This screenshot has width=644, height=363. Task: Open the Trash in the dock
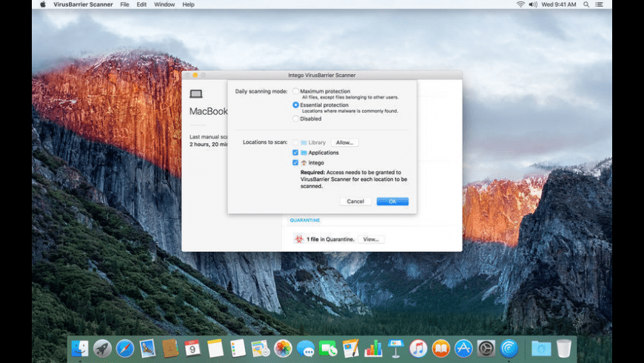click(564, 349)
